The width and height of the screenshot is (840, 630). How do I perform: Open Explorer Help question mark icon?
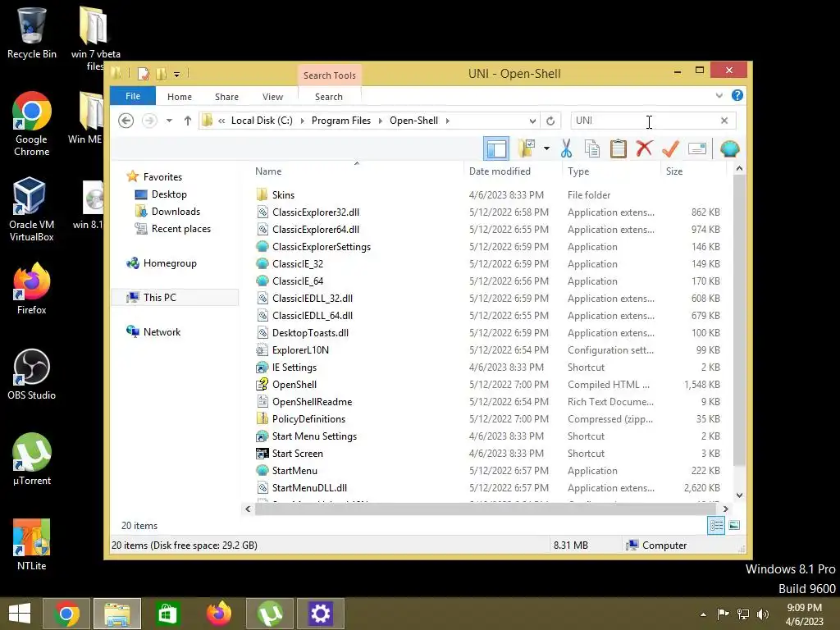pos(737,95)
